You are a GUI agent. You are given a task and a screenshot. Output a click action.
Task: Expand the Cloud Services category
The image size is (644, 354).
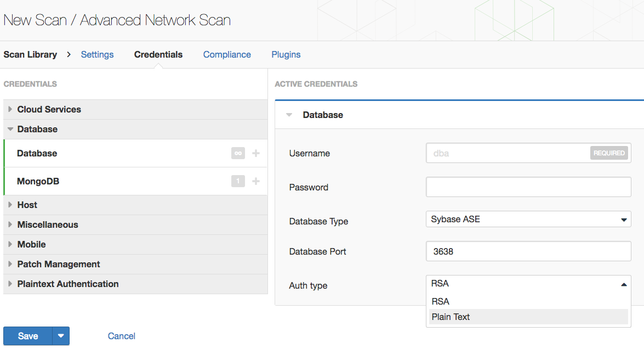[135, 109]
